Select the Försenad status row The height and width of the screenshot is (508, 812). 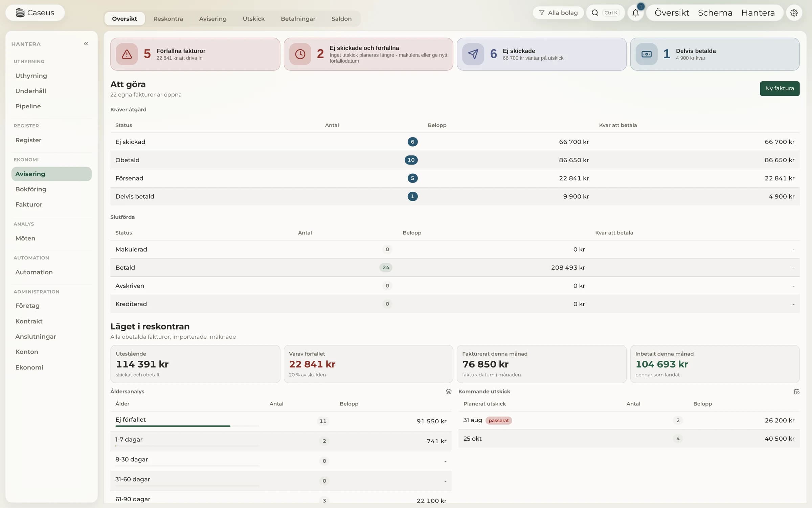(455, 178)
